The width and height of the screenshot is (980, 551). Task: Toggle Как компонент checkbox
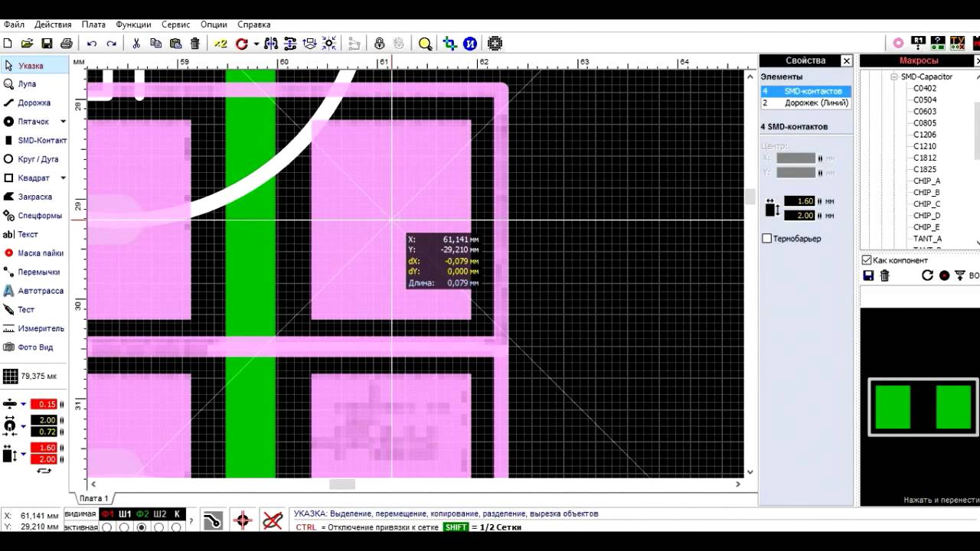pyautogui.click(x=867, y=260)
